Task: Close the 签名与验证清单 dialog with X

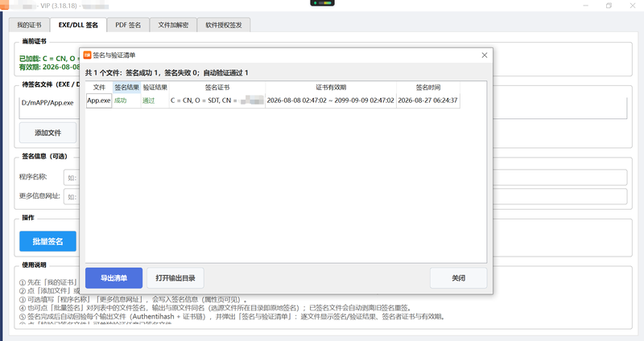Action: click(x=485, y=55)
